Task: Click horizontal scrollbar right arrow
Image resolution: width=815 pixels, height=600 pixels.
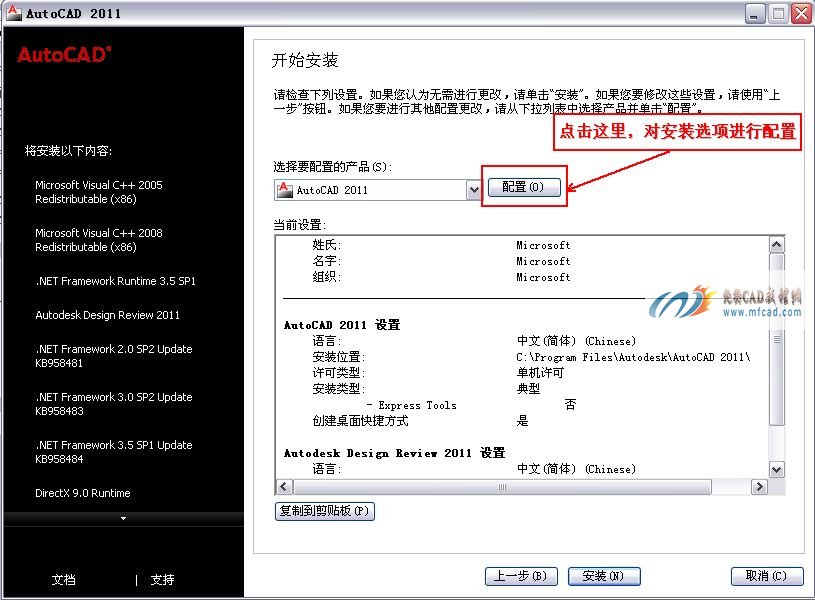Action: (x=759, y=487)
